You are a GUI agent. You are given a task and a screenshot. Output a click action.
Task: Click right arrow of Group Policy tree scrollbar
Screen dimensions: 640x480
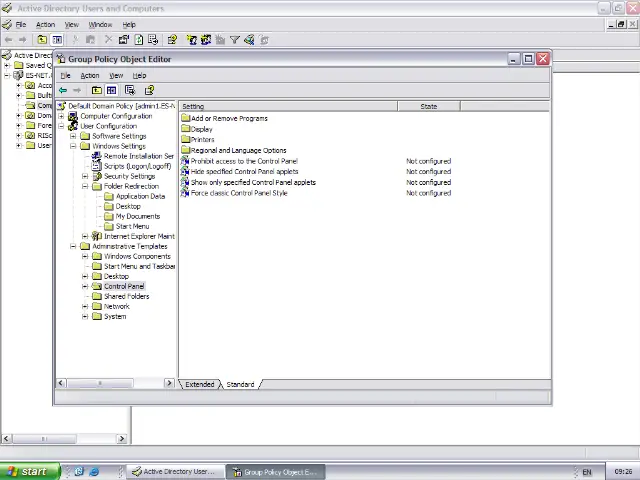coord(169,383)
